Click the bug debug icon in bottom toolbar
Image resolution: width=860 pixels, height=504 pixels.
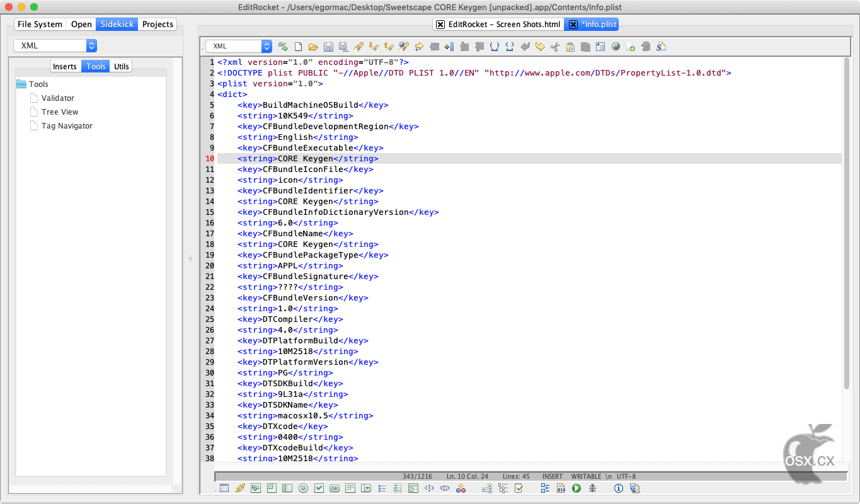pyautogui.click(x=592, y=488)
